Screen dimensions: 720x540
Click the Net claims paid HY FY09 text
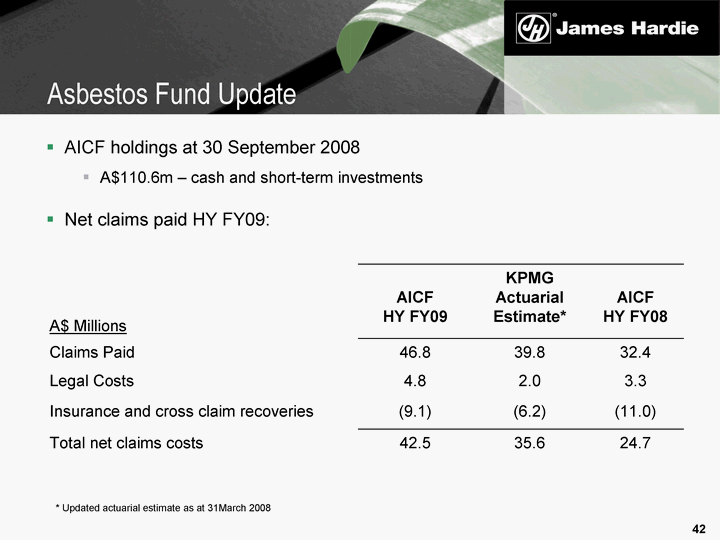point(167,218)
